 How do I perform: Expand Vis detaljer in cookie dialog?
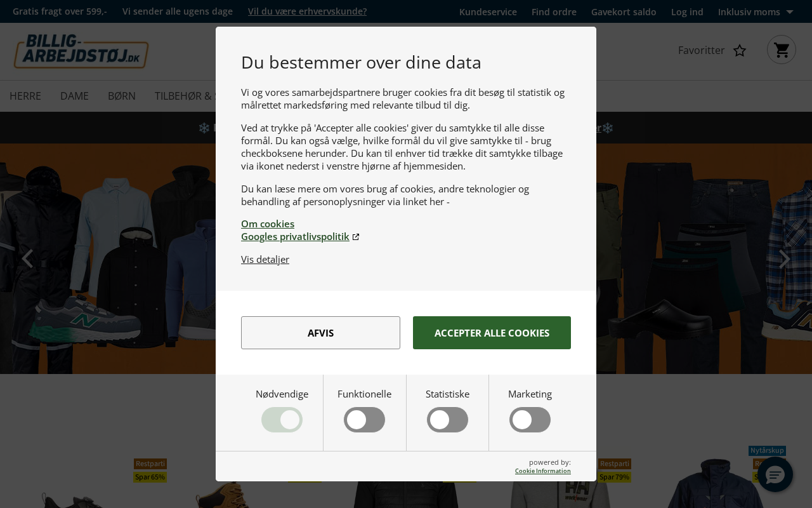tap(265, 259)
